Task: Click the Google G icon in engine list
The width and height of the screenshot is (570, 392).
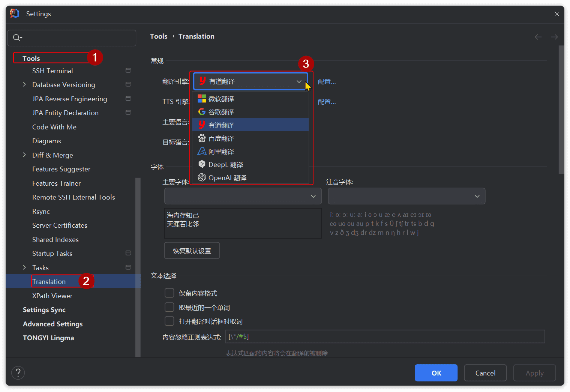Action: tap(202, 112)
